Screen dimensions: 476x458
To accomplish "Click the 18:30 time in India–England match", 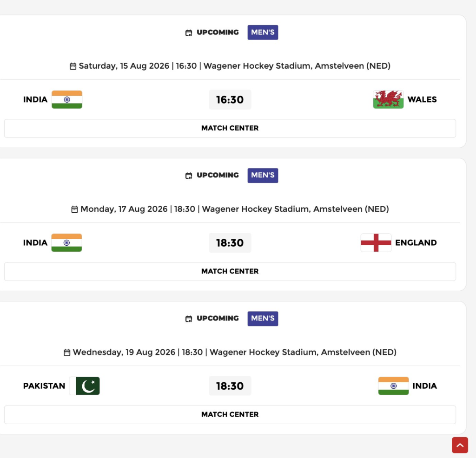I will click(230, 243).
